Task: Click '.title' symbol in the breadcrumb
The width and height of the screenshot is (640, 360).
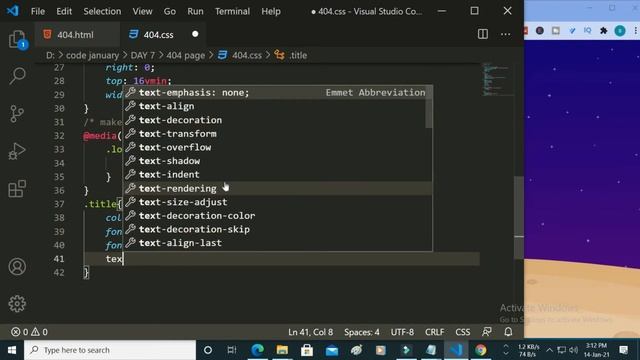Action: point(298,55)
